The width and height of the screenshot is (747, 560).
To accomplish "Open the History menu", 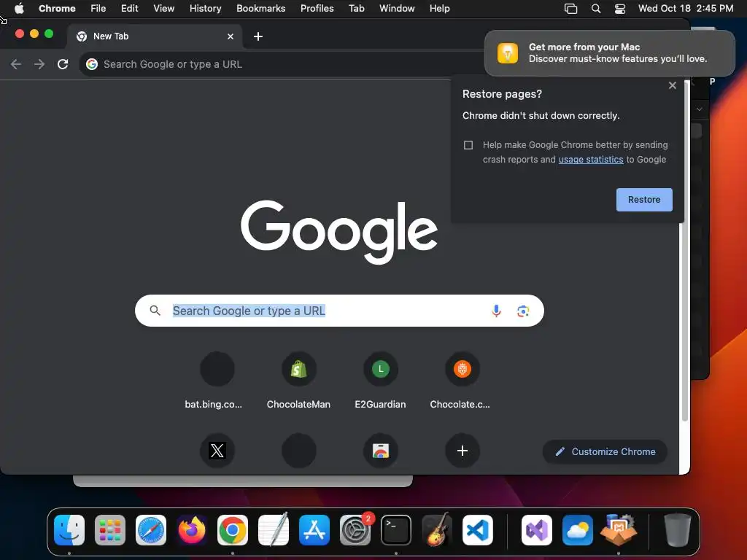I will coord(205,8).
